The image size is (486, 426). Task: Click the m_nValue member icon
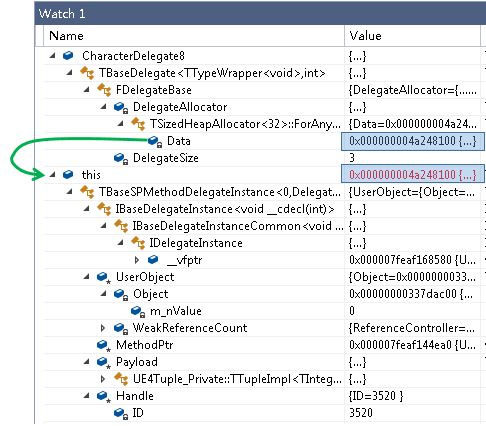(138, 311)
